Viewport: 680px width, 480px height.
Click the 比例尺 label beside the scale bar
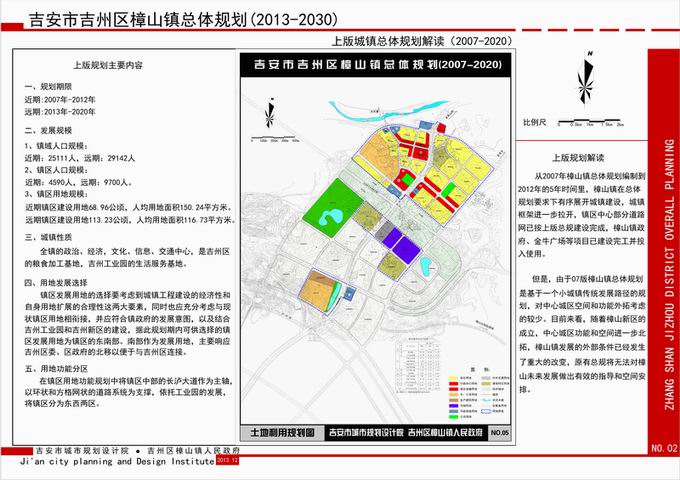[x=534, y=122]
